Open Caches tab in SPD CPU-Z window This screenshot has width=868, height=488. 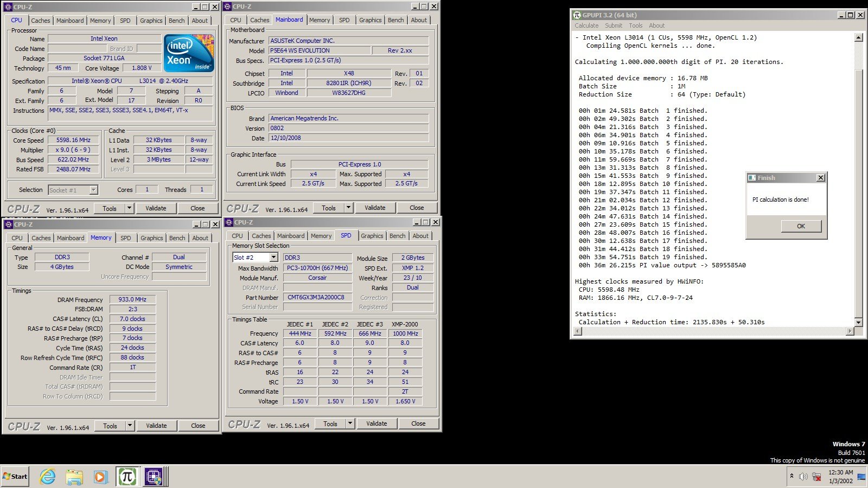(261, 236)
